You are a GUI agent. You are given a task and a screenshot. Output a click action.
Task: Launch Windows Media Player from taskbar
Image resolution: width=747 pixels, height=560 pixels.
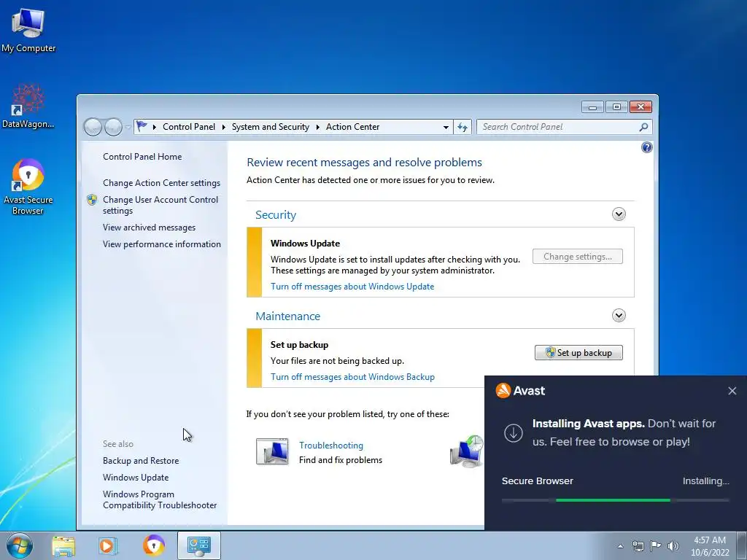pos(107,545)
